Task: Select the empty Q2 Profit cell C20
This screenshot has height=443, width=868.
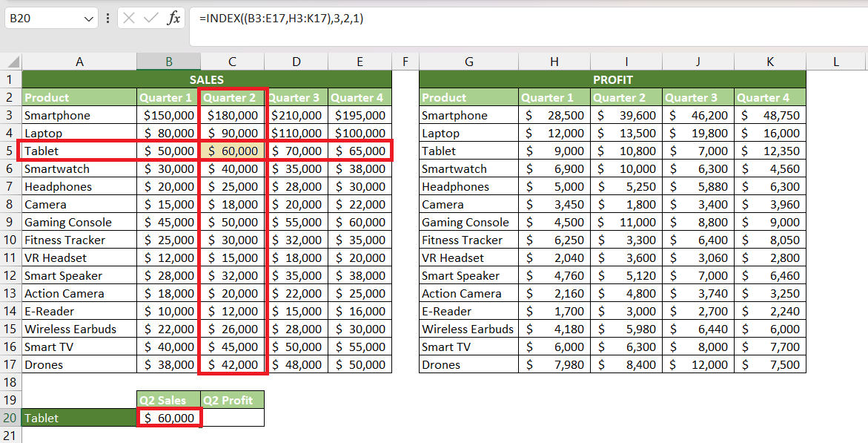Action: [233, 418]
